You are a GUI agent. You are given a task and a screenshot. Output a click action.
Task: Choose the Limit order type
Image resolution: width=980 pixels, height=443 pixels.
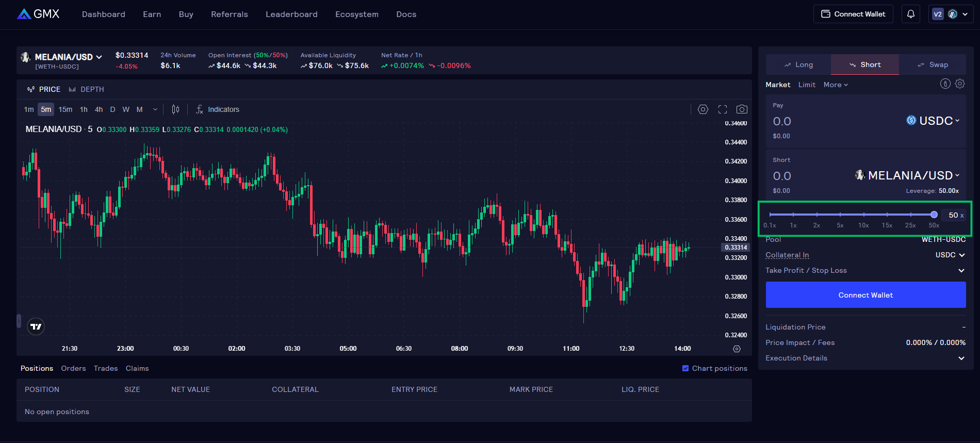point(807,85)
